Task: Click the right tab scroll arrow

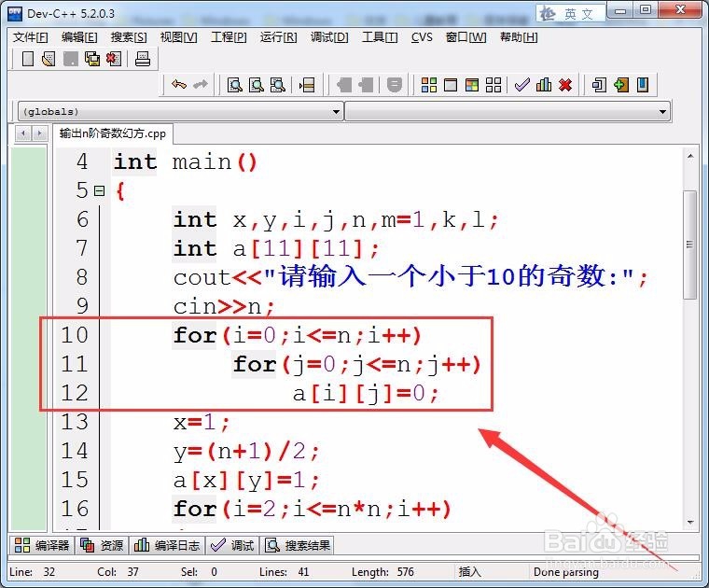Action: (39, 133)
